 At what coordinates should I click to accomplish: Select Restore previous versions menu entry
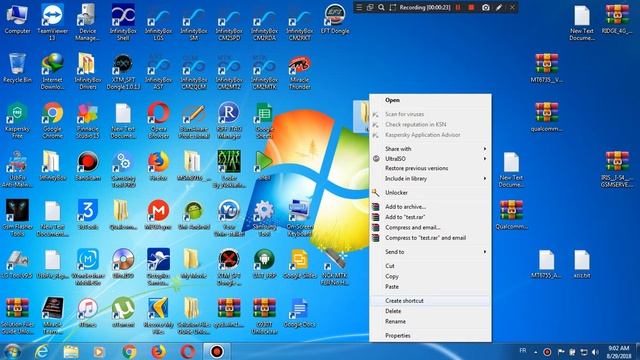click(430, 168)
